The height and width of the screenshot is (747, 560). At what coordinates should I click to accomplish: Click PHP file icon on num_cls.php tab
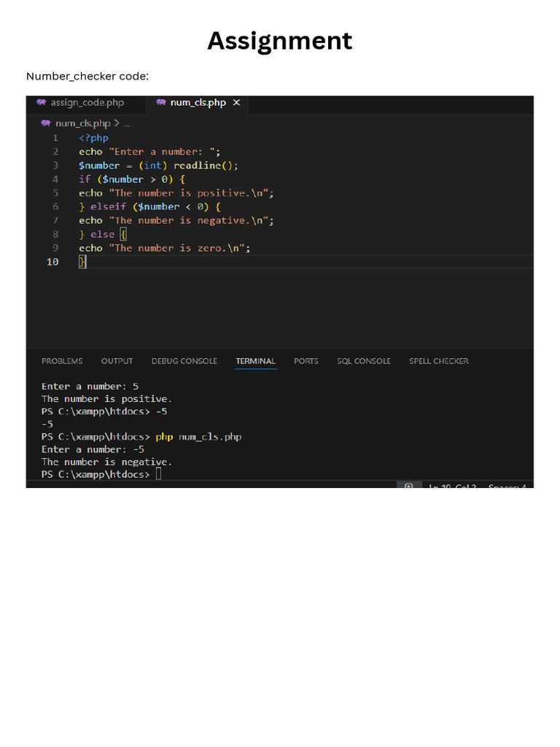coord(161,102)
